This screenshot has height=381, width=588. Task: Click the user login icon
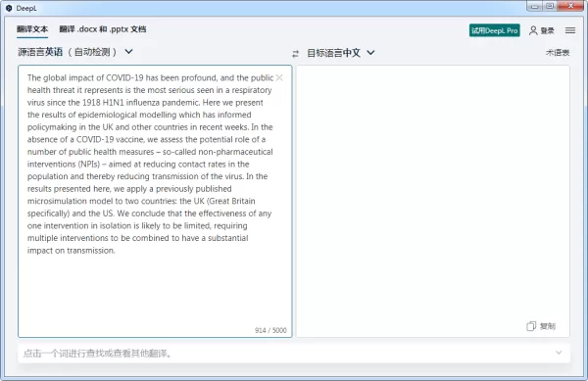point(533,30)
